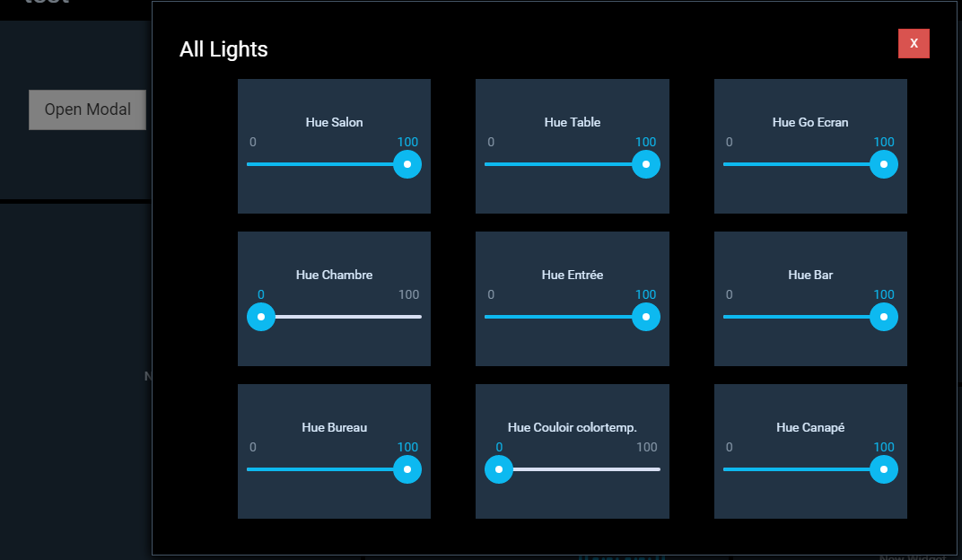
Task: Click the 0 label on Hue Table
Action: pos(491,142)
